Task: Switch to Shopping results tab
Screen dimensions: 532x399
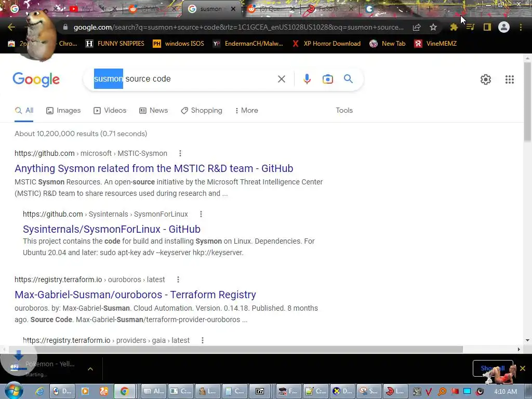Action: pyautogui.click(x=202, y=110)
